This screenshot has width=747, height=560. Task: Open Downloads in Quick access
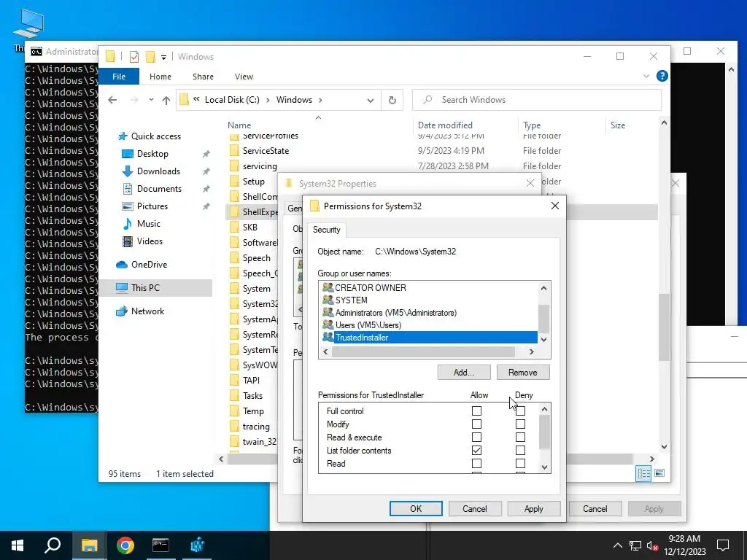coord(158,171)
